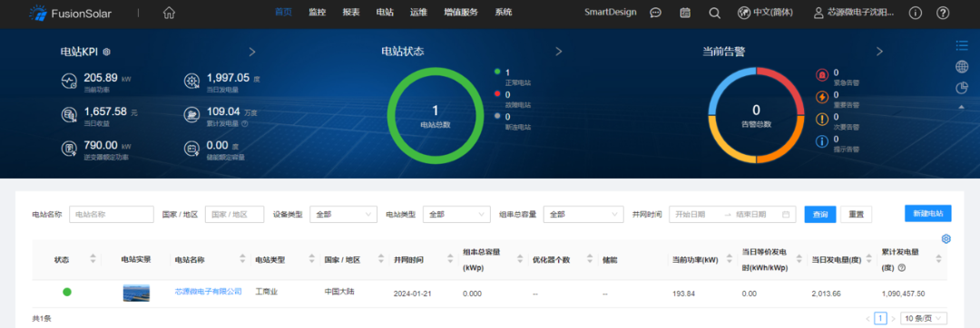The image size is (980, 328).
Task: Collapse banner with small up triangle
Action: (x=962, y=107)
